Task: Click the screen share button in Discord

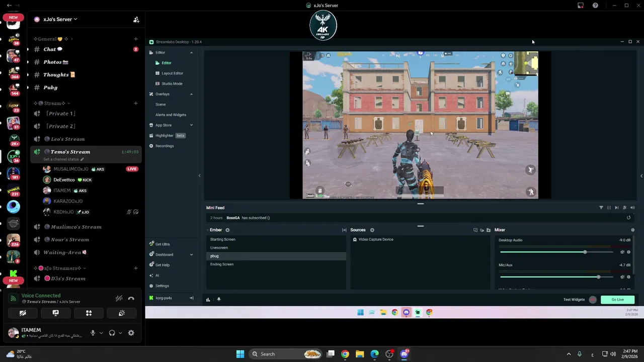Action: click(x=56, y=313)
